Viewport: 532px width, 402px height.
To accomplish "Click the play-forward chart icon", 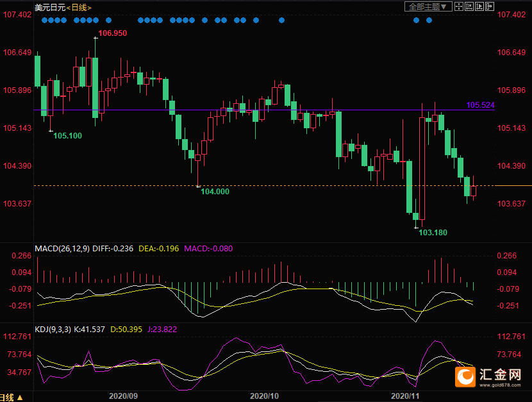I will tap(479, 6).
